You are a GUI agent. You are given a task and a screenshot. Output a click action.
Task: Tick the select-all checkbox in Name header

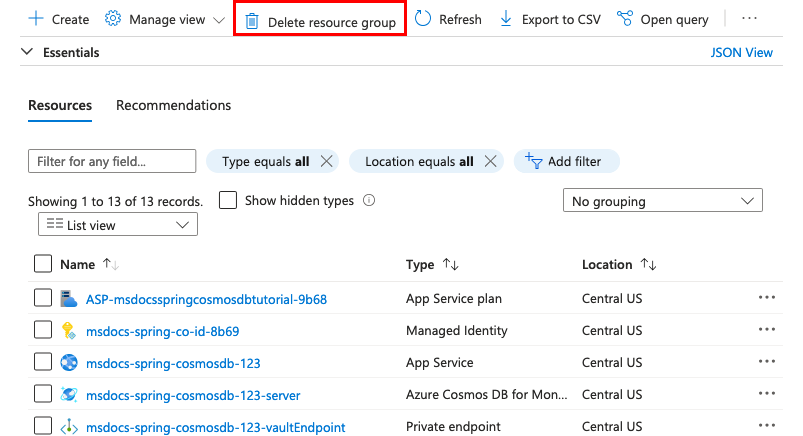pos(43,264)
